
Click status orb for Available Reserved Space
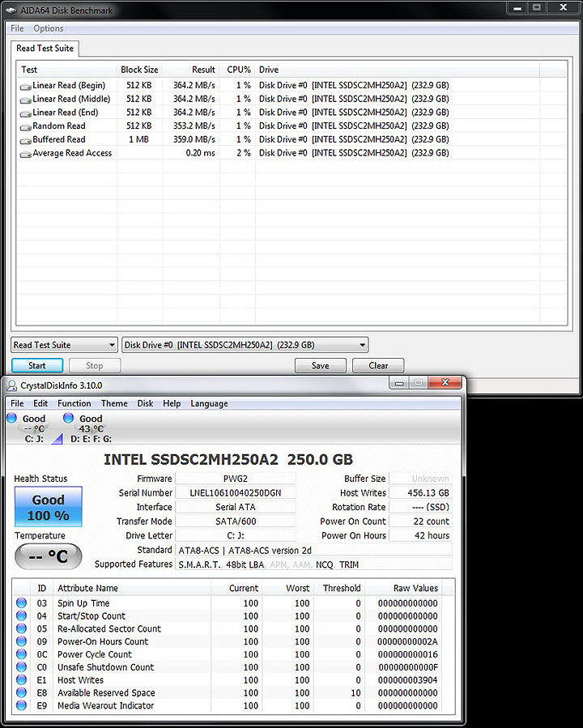click(21, 692)
